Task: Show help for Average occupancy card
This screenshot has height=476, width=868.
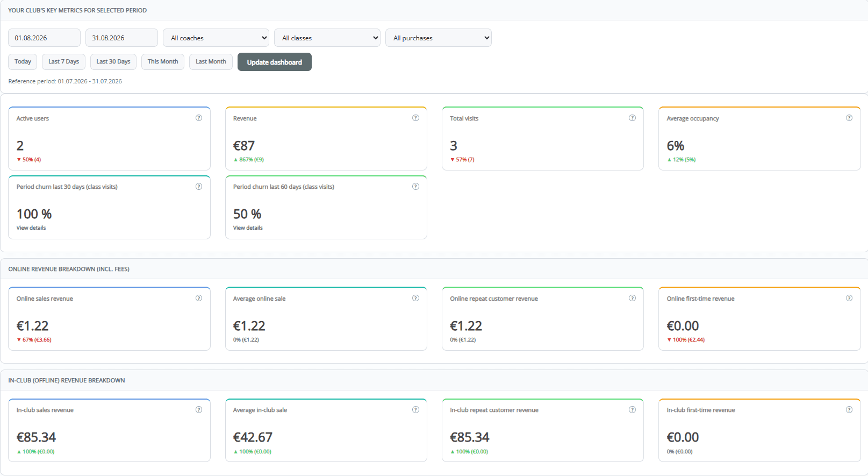Action: (849, 118)
